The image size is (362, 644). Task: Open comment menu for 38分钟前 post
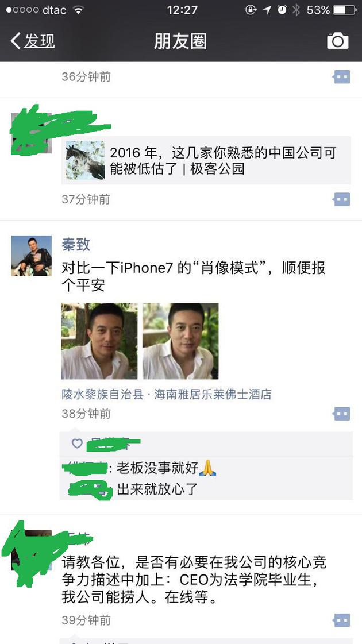[x=341, y=414]
